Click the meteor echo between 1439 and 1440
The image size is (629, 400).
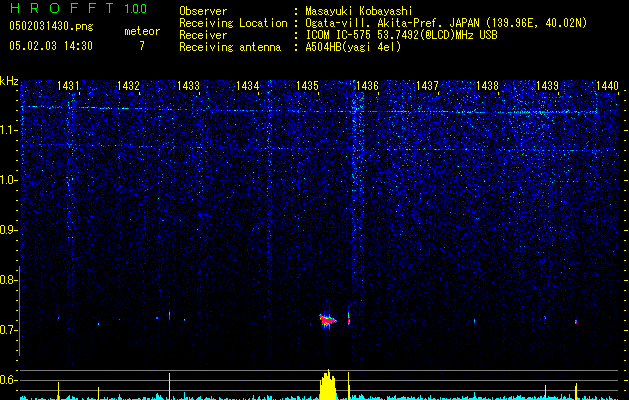[576, 321]
